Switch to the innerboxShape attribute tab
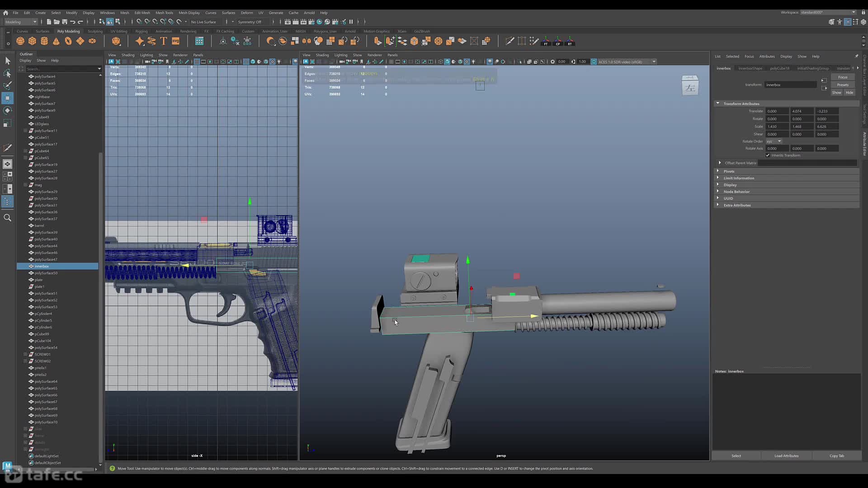This screenshot has height=488, width=868. click(750, 68)
